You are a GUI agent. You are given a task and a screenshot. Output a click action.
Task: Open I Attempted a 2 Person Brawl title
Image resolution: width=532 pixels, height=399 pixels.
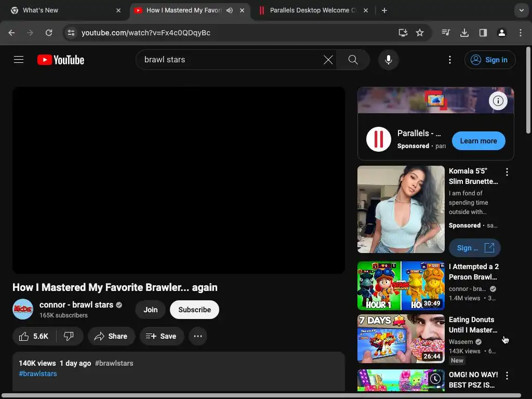tap(474, 272)
